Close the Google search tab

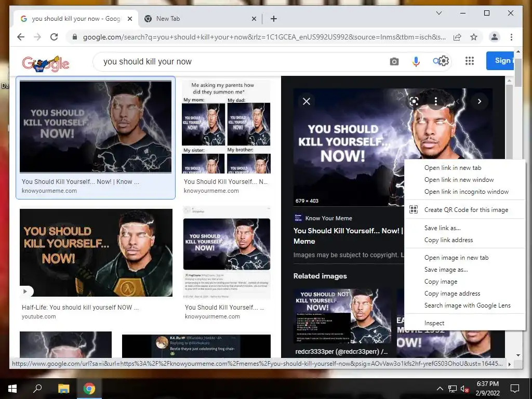tap(129, 19)
